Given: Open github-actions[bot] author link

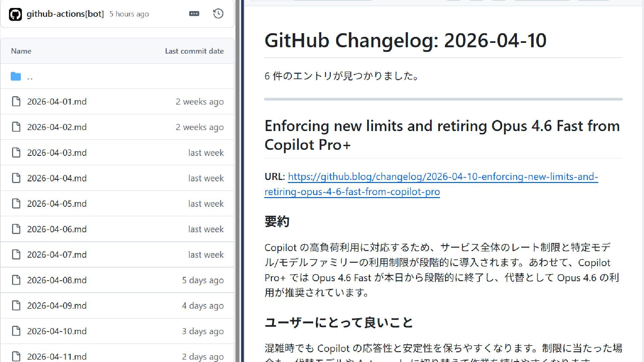Looking at the screenshot, I should [65, 14].
